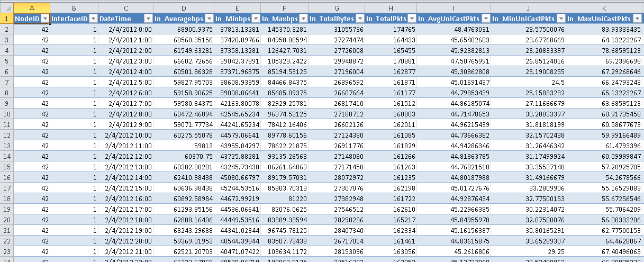Open the NodeID column filter dropdown
This screenshot has width=644, height=262.
44,19
